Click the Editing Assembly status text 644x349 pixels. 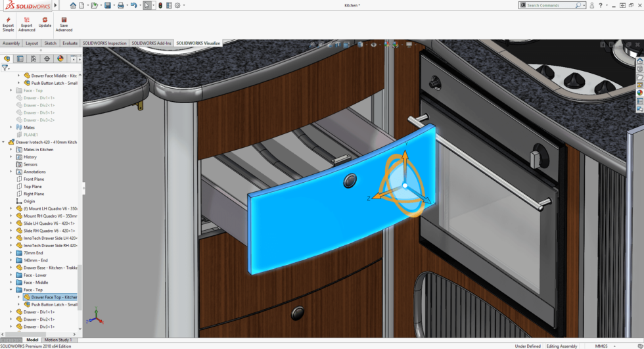coord(562,346)
